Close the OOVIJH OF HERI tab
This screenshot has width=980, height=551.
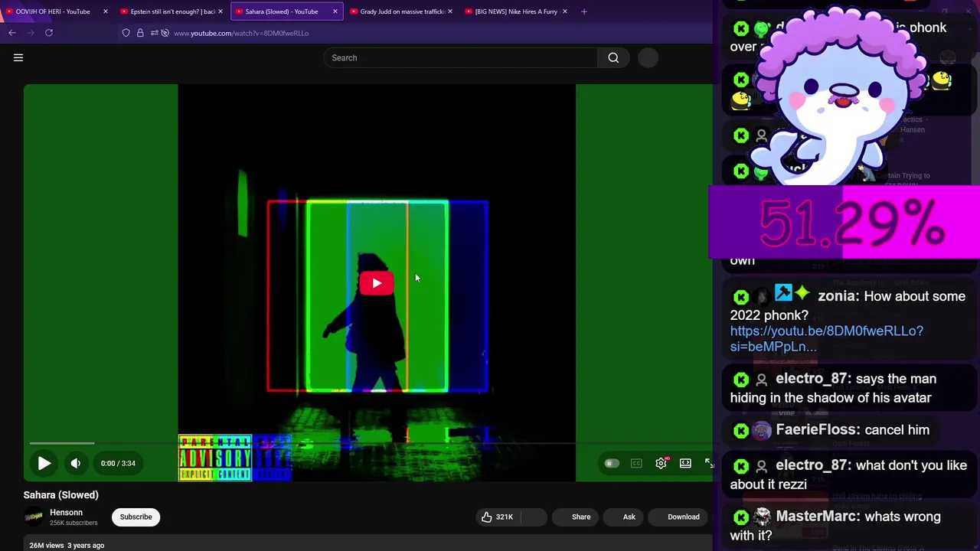(105, 11)
